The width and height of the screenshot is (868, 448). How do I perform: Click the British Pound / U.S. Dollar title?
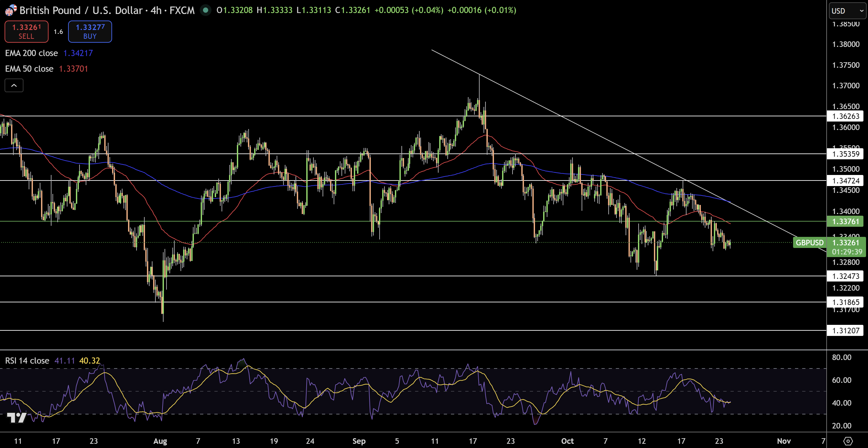pyautogui.click(x=81, y=10)
